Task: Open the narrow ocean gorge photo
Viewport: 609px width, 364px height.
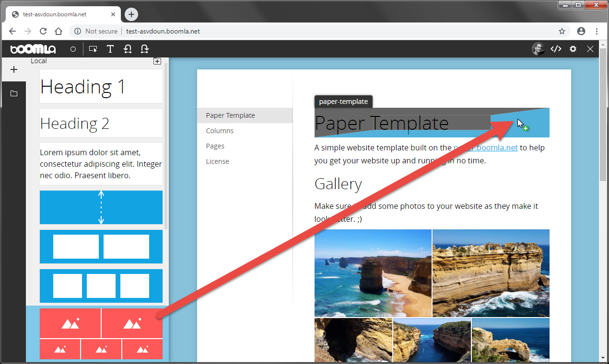Action: [432, 340]
